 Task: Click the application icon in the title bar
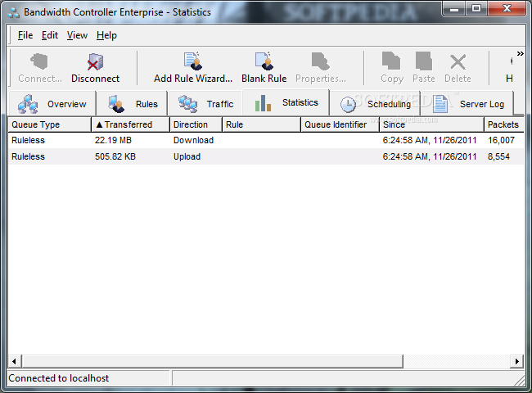tap(14, 12)
